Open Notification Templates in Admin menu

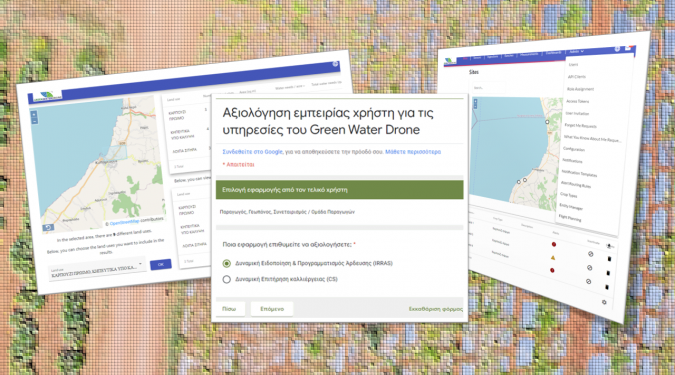point(579,173)
